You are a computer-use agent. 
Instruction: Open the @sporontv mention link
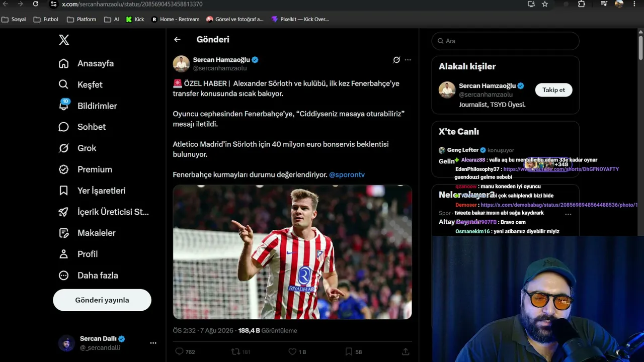coord(347,174)
